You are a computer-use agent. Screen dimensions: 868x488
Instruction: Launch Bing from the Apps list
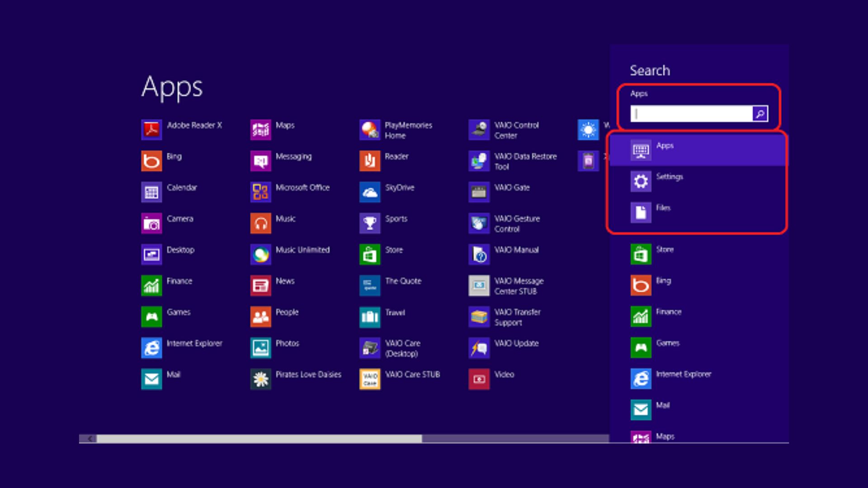[x=151, y=161]
